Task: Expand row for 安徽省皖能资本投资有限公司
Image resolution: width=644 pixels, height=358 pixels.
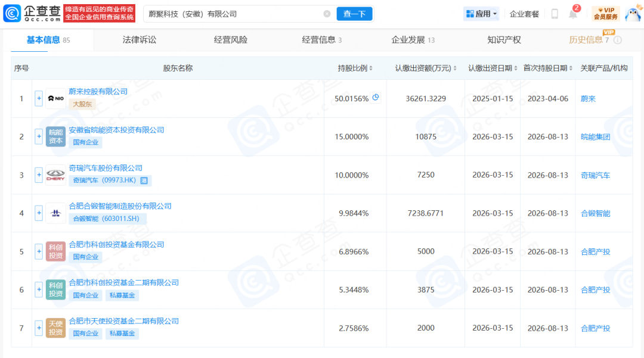Action: click(39, 136)
